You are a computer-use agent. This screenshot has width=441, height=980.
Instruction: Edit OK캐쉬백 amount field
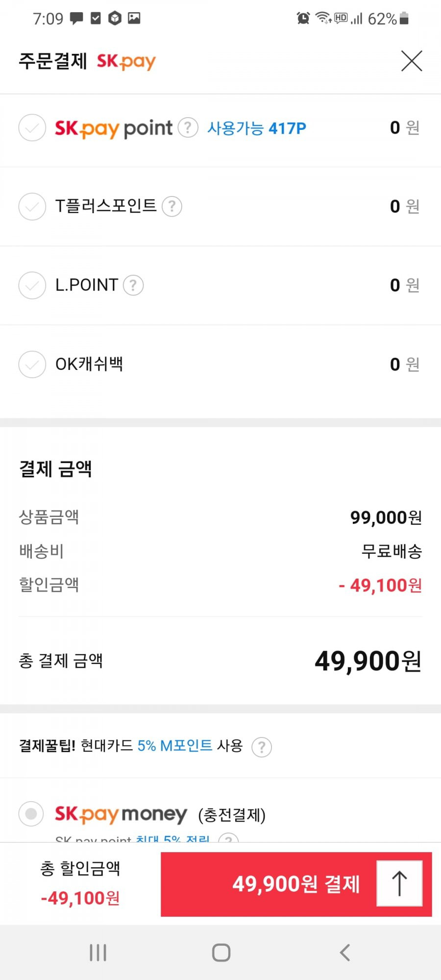(405, 364)
